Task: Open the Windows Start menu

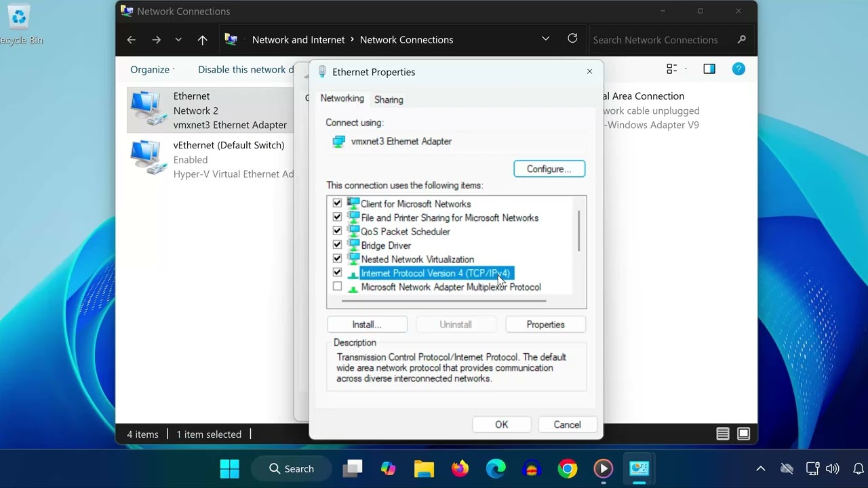Action: click(x=230, y=468)
